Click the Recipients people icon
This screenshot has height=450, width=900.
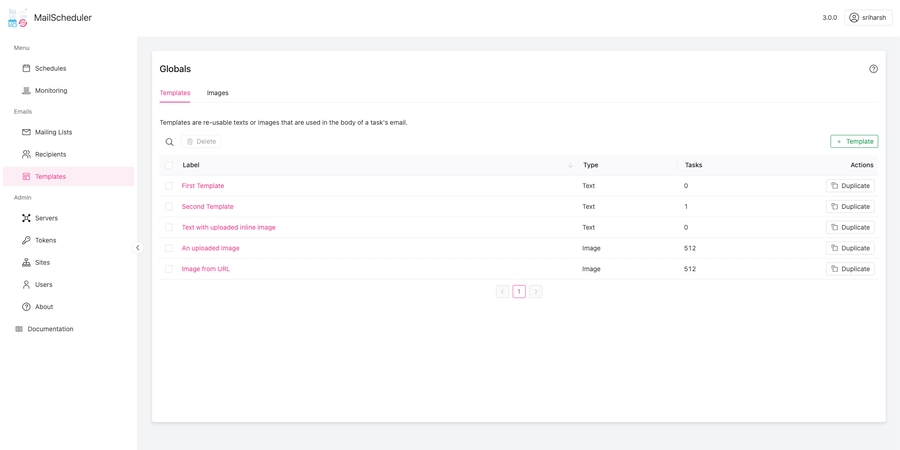[26, 154]
